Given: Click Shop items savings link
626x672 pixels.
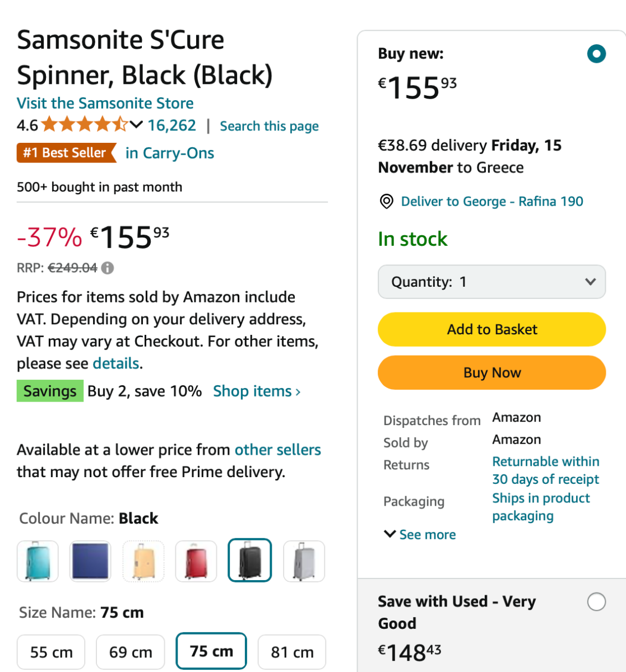Looking at the screenshot, I should [x=257, y=391].
